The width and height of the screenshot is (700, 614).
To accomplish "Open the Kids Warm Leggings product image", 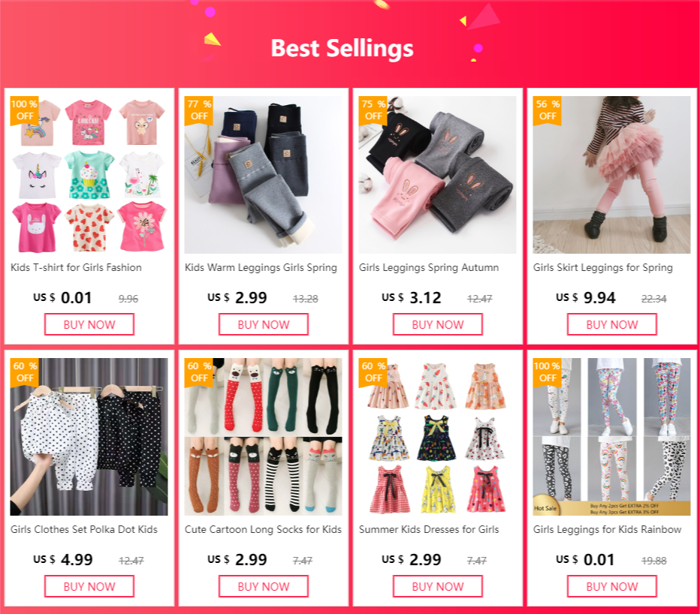I will (x=264, y=175).
